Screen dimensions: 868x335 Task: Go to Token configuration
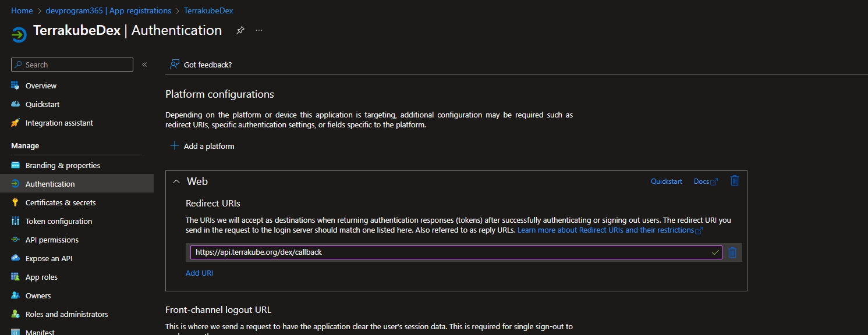pyautogui.click(x=59, y=221)
